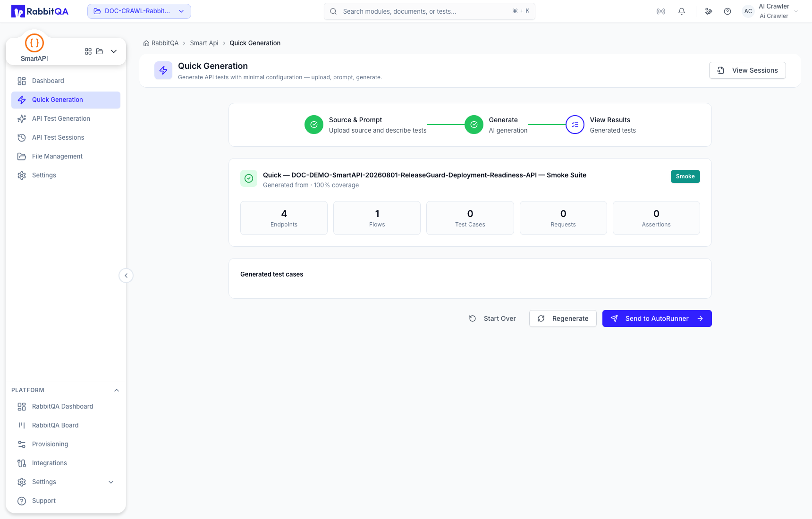Open API Test Generation page
812x519 pixels.
(x=66, y=119)
